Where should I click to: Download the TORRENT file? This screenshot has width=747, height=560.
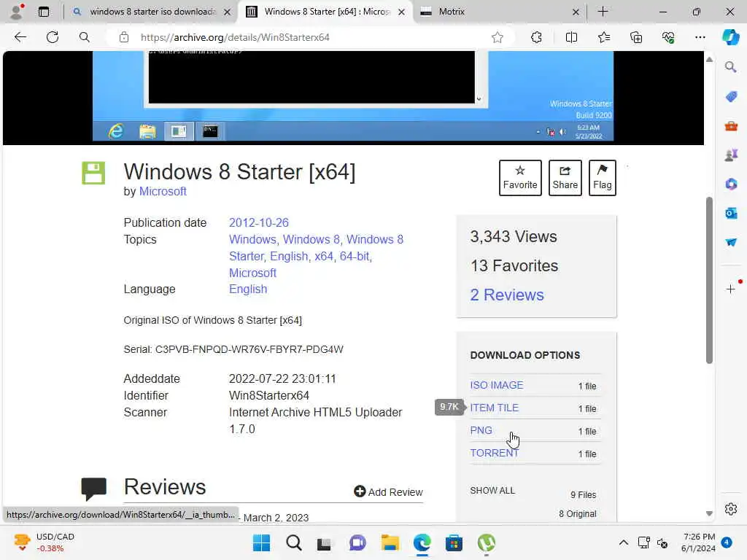click(494, 453)
